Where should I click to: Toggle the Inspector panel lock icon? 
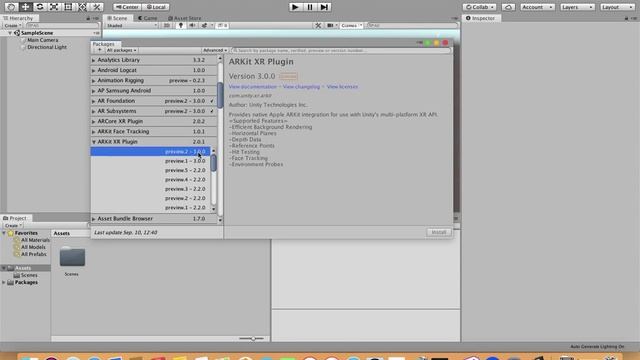626,18
